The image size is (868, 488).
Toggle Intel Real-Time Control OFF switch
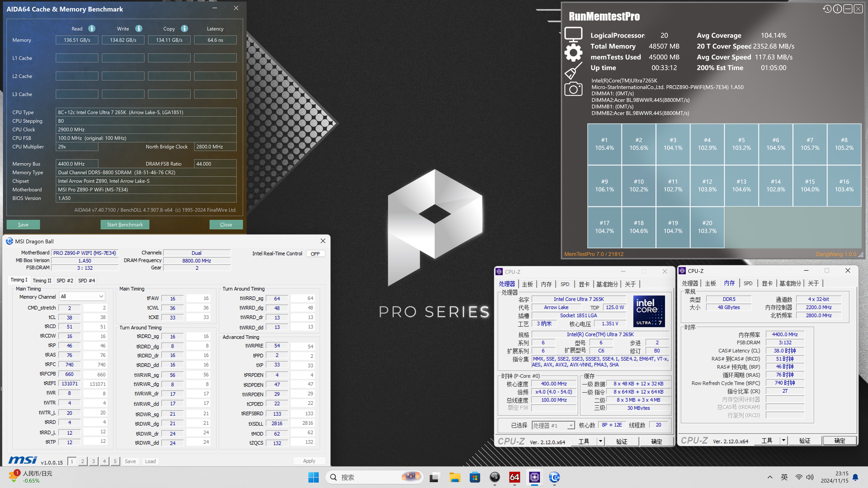point(315,253)
